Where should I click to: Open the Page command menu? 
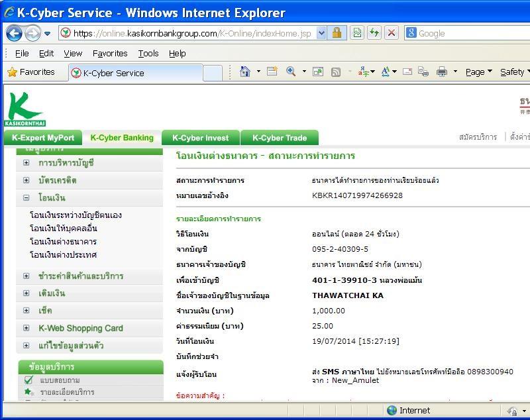(x=478, y=72)
